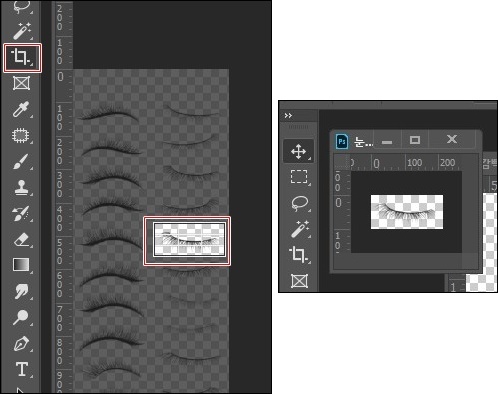The height and width of the screenshot is (394, 498).
Task: Select the Type tool
Action: pyautogui.click(x=22, y=369)
